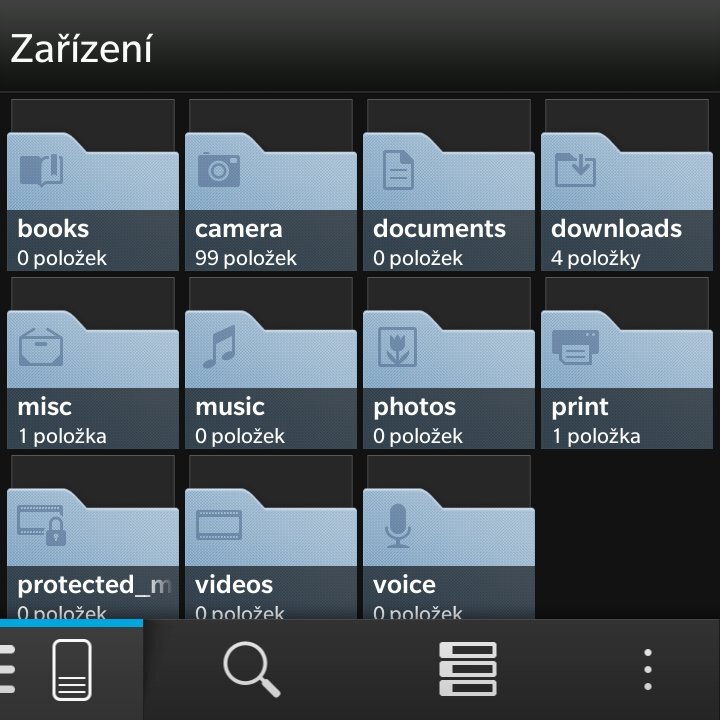The width and height of the screenshot is (720, 720).
Task: Expand the left side drawer menu
Action: click(x=8, y=669)
